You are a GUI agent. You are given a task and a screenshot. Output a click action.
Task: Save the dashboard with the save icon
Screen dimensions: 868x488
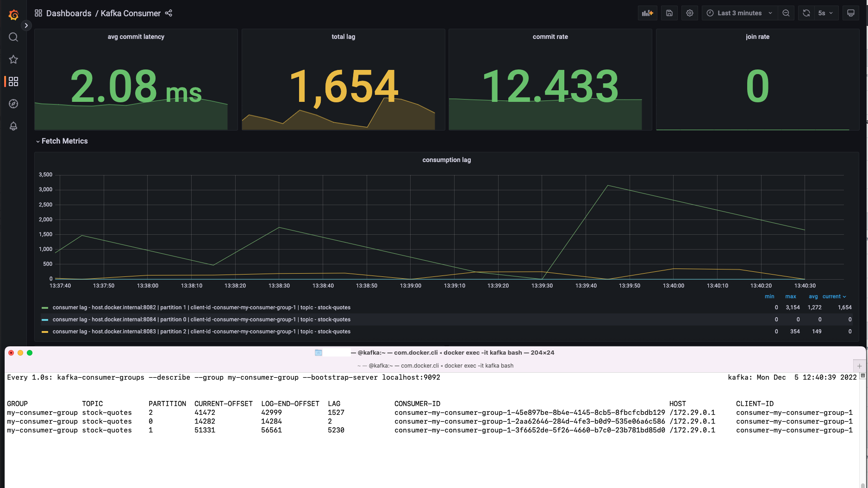click(669, 13)
